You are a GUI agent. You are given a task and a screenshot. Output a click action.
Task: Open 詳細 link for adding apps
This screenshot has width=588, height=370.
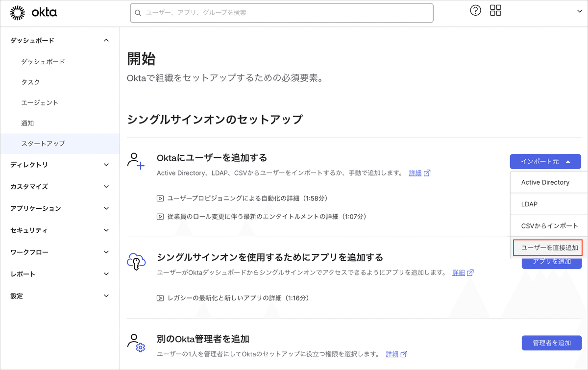coord(459,272)
